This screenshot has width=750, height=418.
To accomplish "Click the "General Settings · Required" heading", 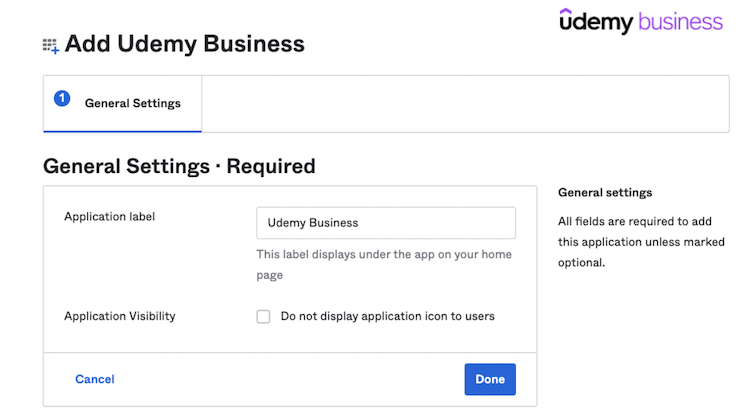I will (x=179, y=166).
